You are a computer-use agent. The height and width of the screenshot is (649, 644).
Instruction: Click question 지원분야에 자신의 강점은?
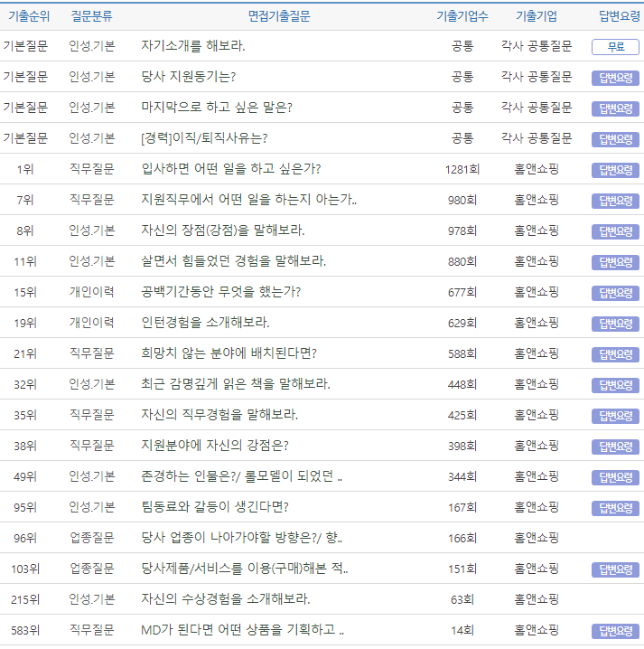pyautogui.click(x=215, y=446)
